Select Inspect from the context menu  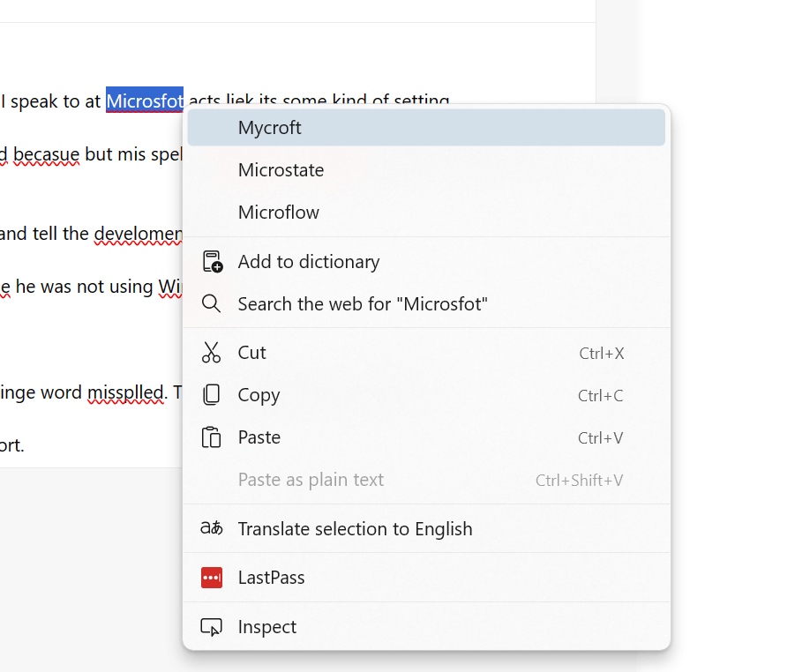click(x=426, y=627)
